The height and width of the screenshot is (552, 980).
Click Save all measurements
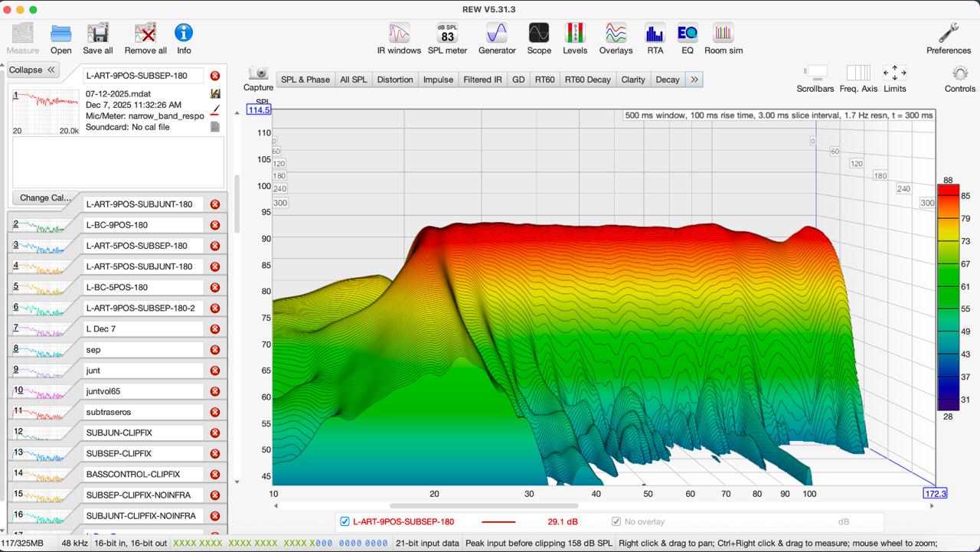(x=97, y=34)
